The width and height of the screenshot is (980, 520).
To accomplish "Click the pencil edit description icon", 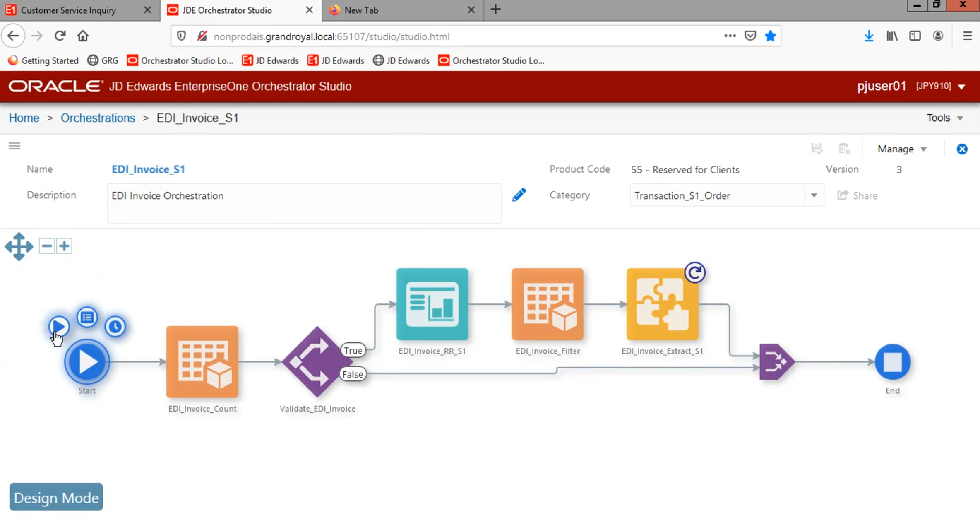I will pos(519,195).
